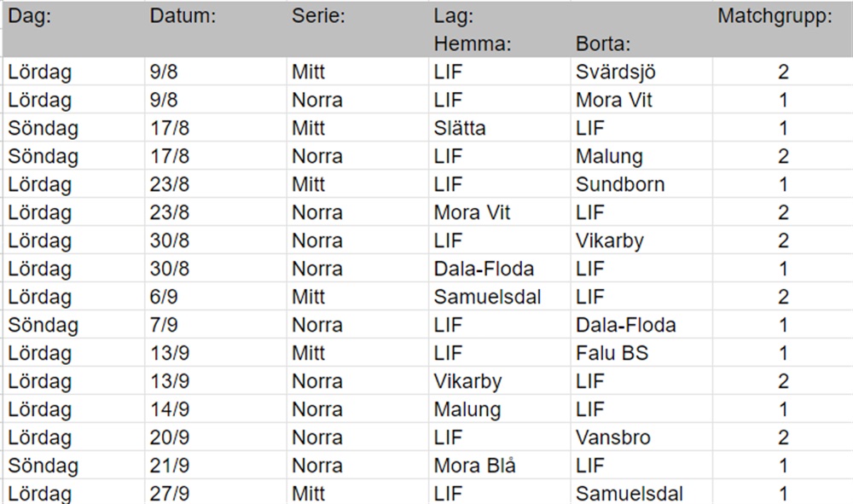Click the Borta subheader cell
The width and height of the screenshot is (853, 504).
[x=641, y=43]
